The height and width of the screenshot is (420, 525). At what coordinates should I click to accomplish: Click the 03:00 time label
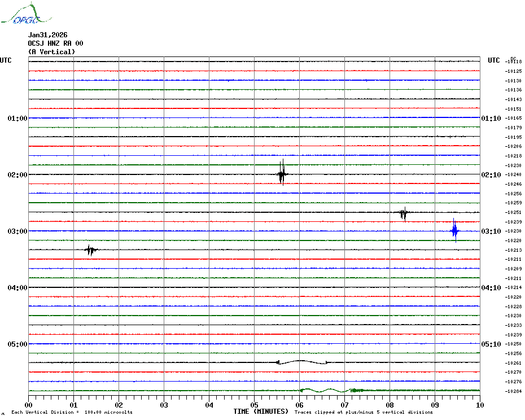[x=17, y=231]
